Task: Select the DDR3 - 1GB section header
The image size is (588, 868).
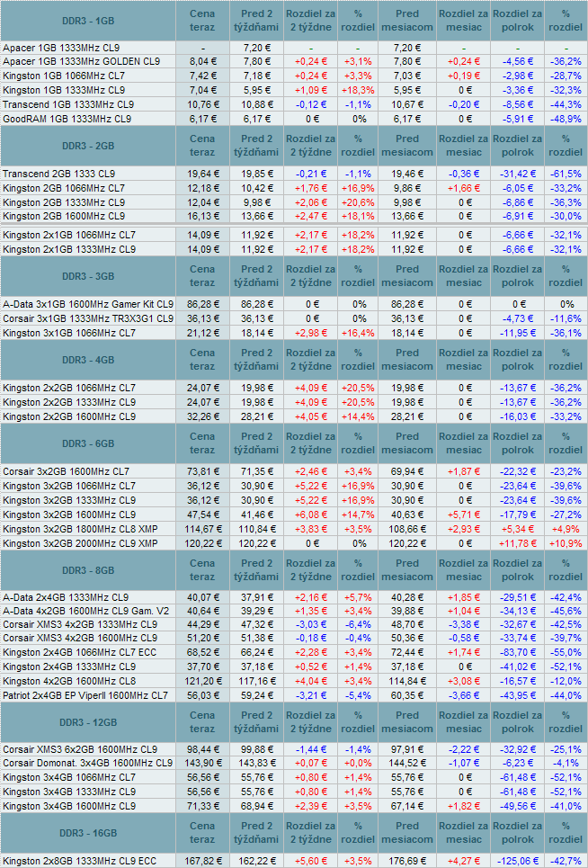Action: coord(88,21)
